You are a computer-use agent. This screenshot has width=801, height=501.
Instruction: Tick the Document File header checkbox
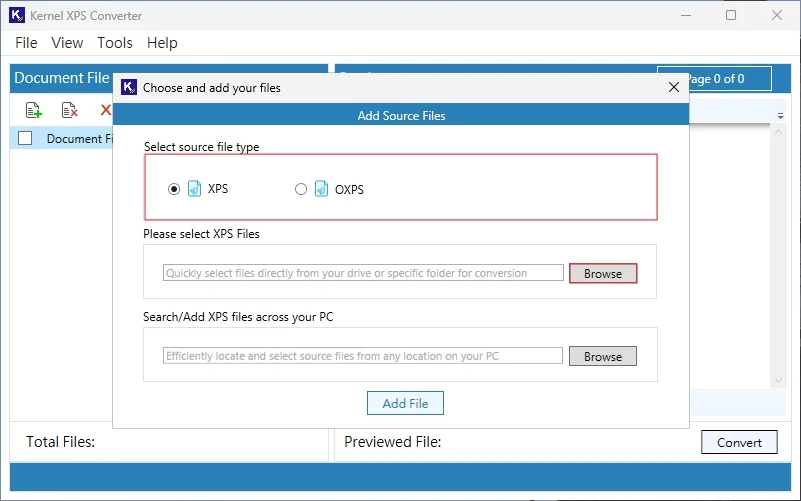pos(25,138)
